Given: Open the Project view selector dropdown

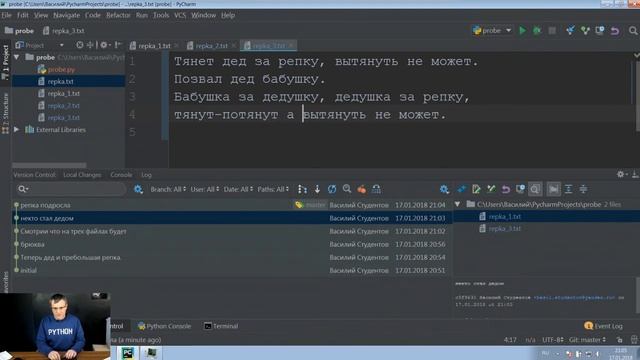Looking at the screenshot, I should tap(40, 45).
